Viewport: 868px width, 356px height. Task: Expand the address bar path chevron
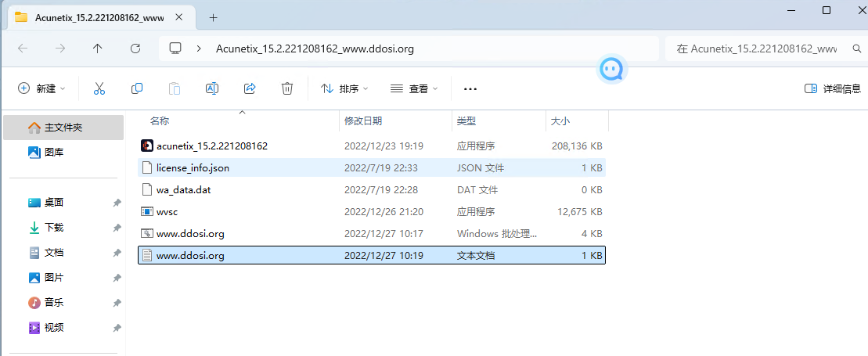pos(200,49)
